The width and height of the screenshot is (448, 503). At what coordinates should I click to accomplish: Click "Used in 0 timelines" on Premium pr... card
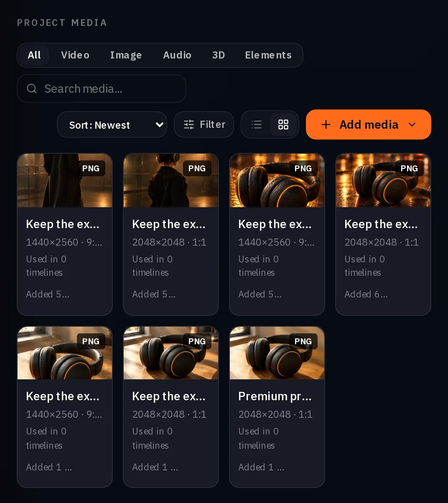tap(258, 438)
